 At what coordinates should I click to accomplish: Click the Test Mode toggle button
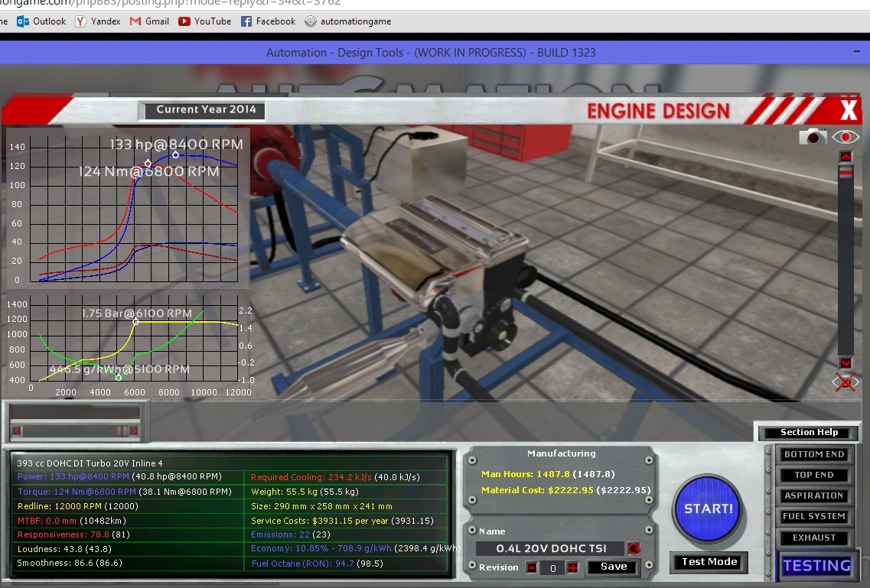pos(709,562)
